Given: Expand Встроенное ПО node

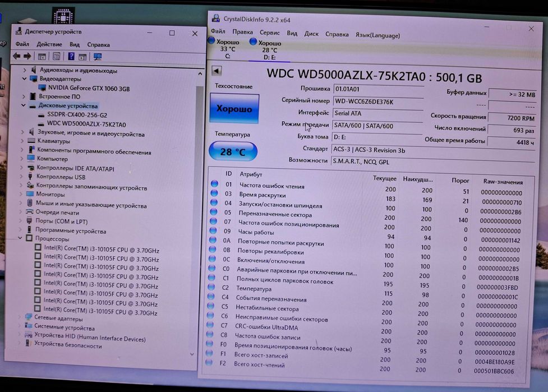Looking at the screenshot, I should [x=24, y=96].
